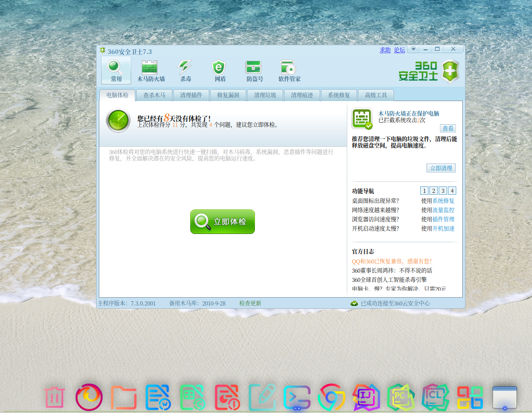
Task: Start scan with 立即体检 button
Action: point(222,221)
